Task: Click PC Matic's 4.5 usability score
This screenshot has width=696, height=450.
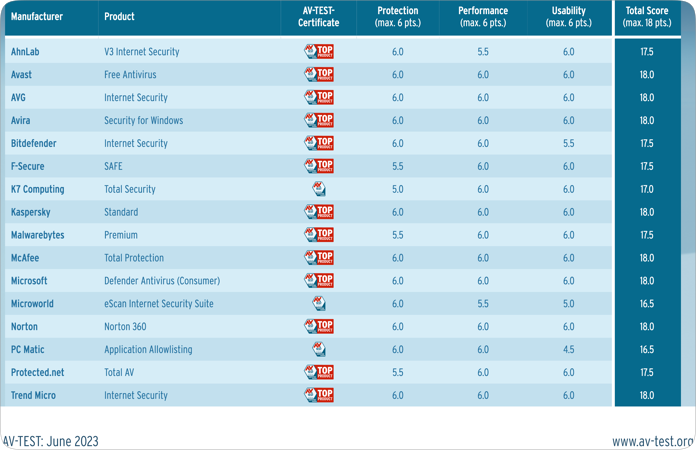Action: 568,350
